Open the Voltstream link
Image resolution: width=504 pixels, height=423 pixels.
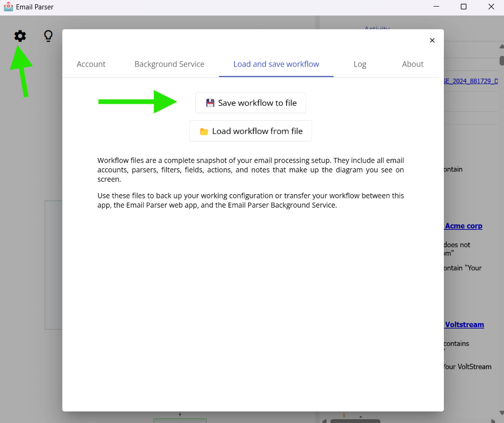[x=464, y=324]
